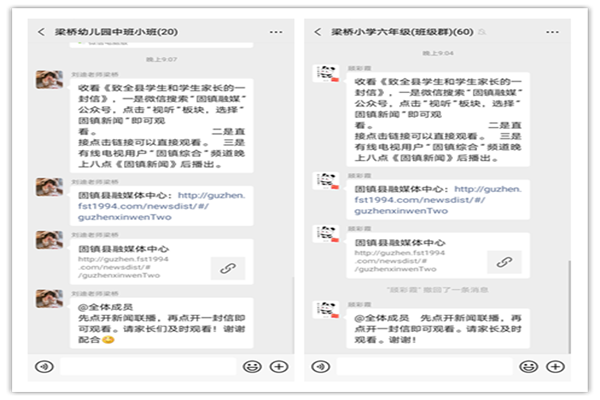Focus message input box in 梁桥幼儿园中班小班 chat

pyautogui.click(x=148, y=366)
